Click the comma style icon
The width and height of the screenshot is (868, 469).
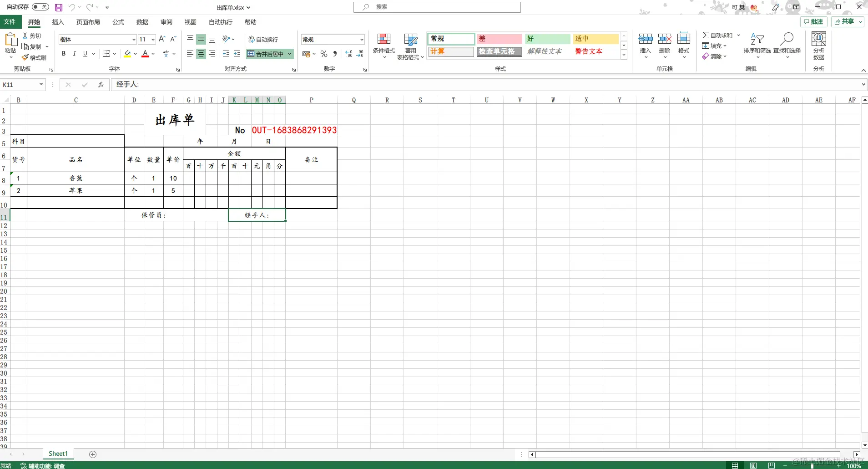coord(335,54)
